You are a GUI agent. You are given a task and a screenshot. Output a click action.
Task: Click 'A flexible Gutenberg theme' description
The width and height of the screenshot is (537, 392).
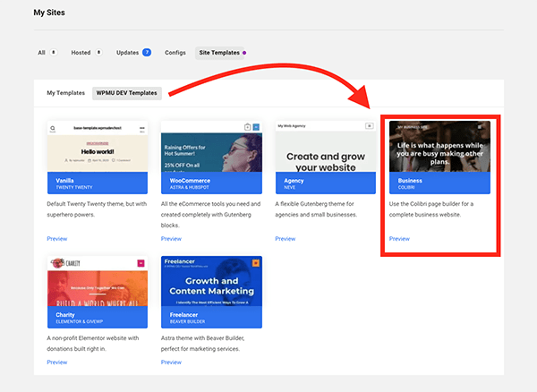pos(316,209)
